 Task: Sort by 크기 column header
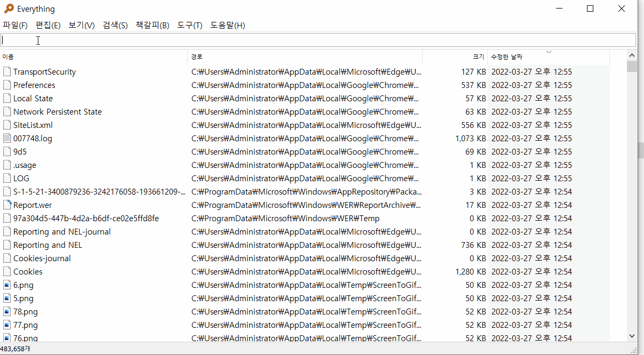coord(455,57)
